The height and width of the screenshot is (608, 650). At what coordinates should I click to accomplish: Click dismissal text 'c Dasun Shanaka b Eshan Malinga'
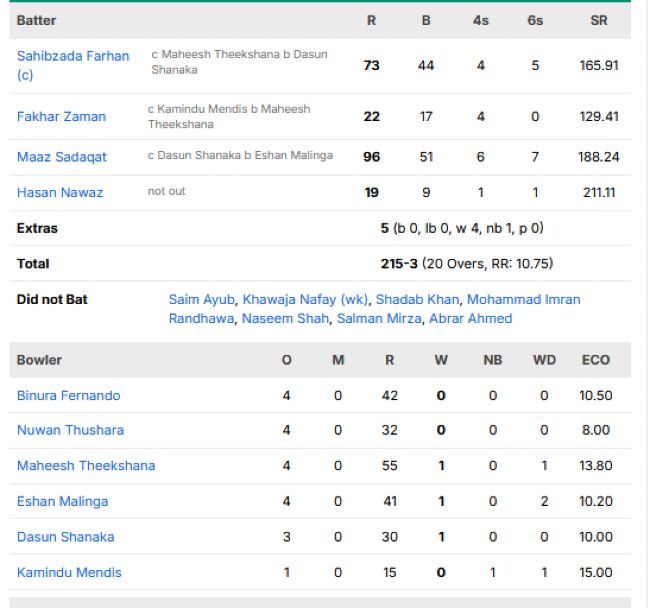[x=240, y=155]
